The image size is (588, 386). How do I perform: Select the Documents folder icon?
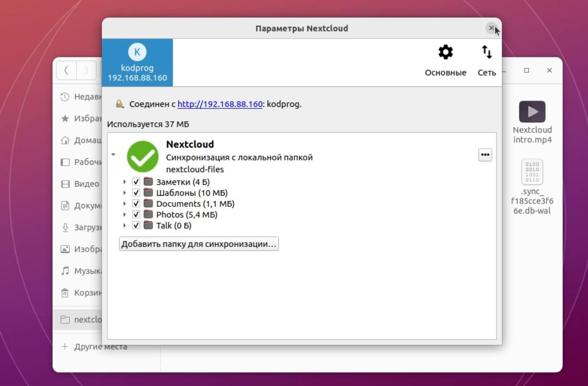click(148, 204)
